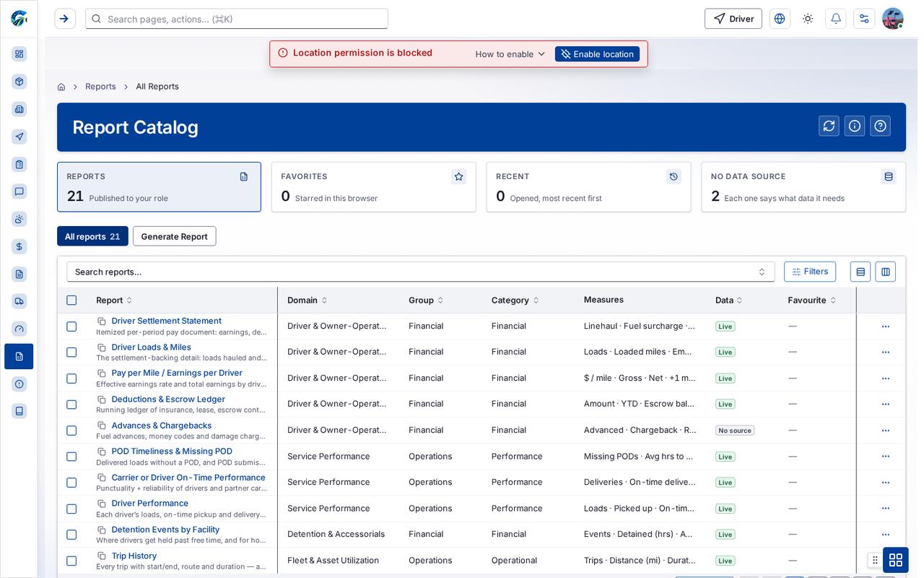Click the copy icon beside Trip History
This screenshot has height=578, width=924.
click(x=102, y=556)
